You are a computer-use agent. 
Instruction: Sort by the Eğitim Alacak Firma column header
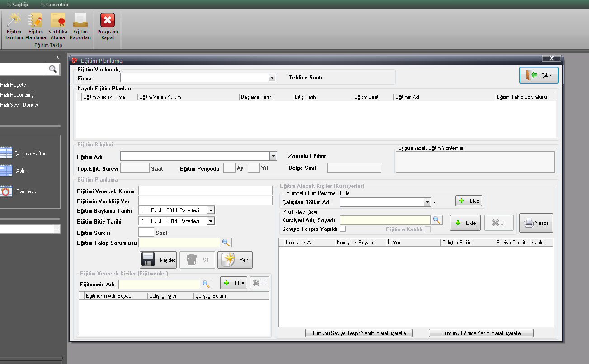pyautogui.click(x=109, y=97)
